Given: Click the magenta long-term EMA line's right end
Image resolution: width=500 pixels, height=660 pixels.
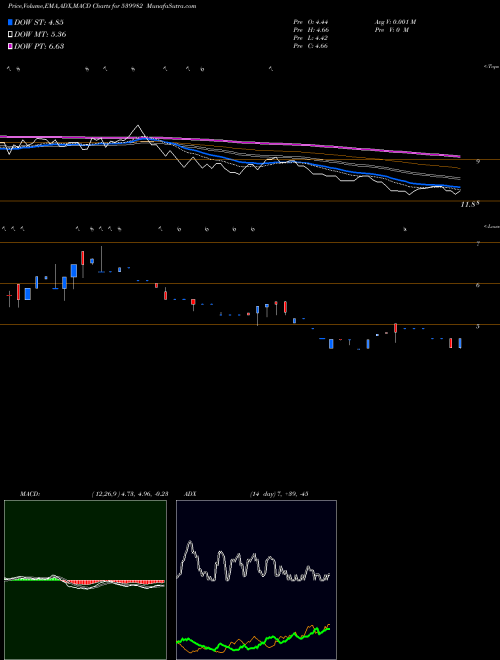Looking at the screenshot, I should click(459, 156).
